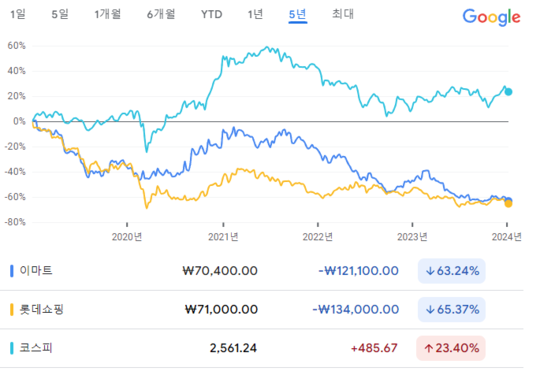The height and width of the screenshot is (375, 540).
Task: Click the yellow 롯데쇼핑 legend color bar
Action: pos(12,310)
